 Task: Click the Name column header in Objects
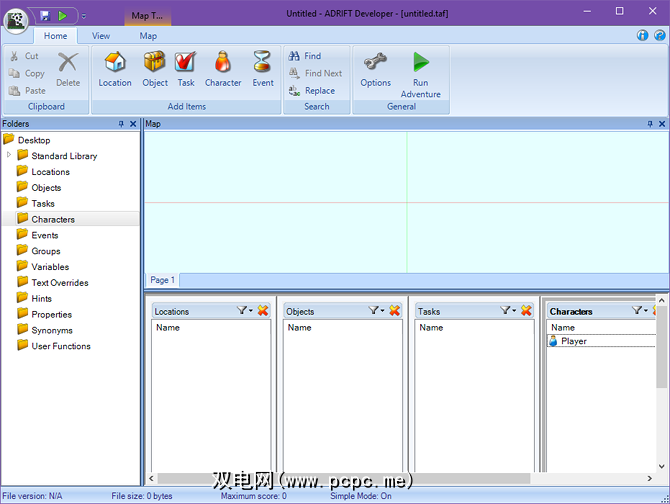click(x=299, y=328)
